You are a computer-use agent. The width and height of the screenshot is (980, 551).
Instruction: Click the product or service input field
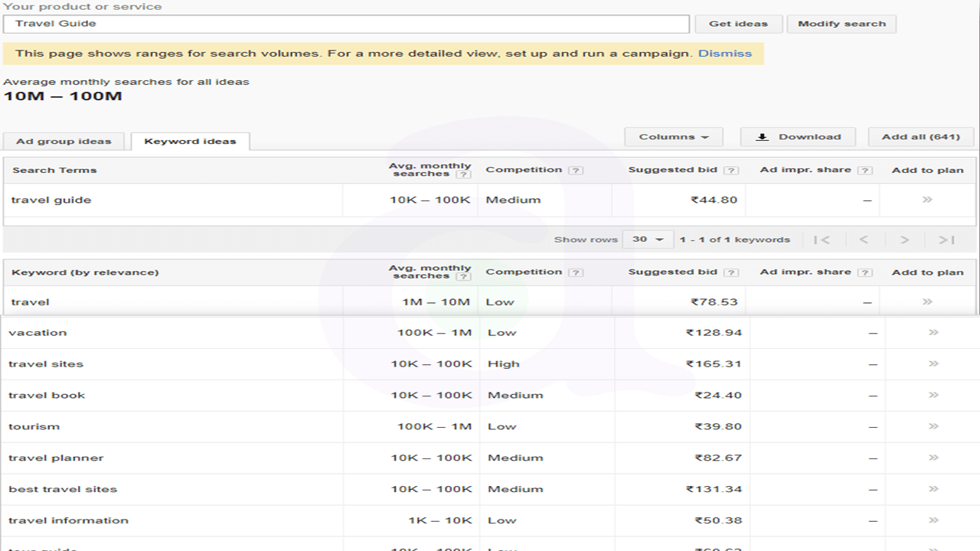pyautogui.click(x=346, y=24)
